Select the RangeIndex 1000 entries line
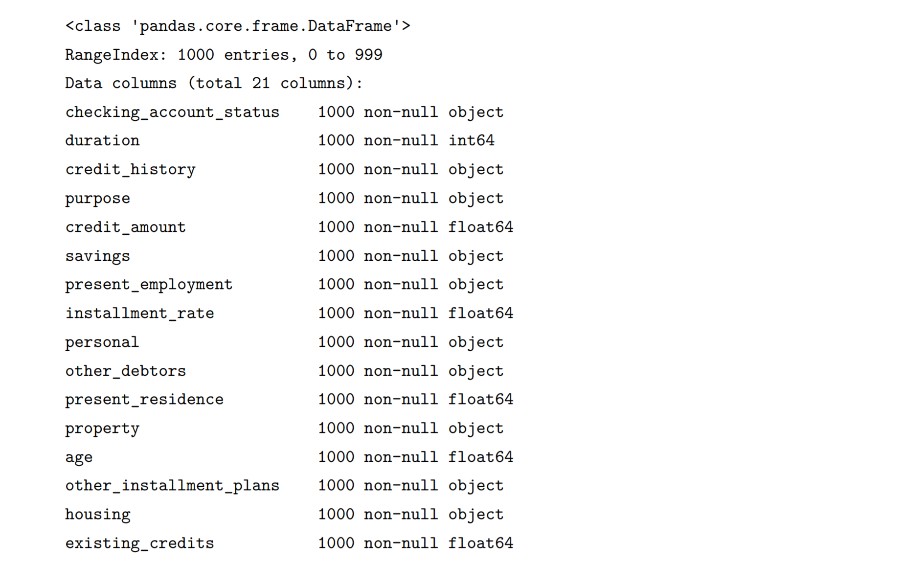This screenshot has width=903, height=588. [x=224, y=55]
